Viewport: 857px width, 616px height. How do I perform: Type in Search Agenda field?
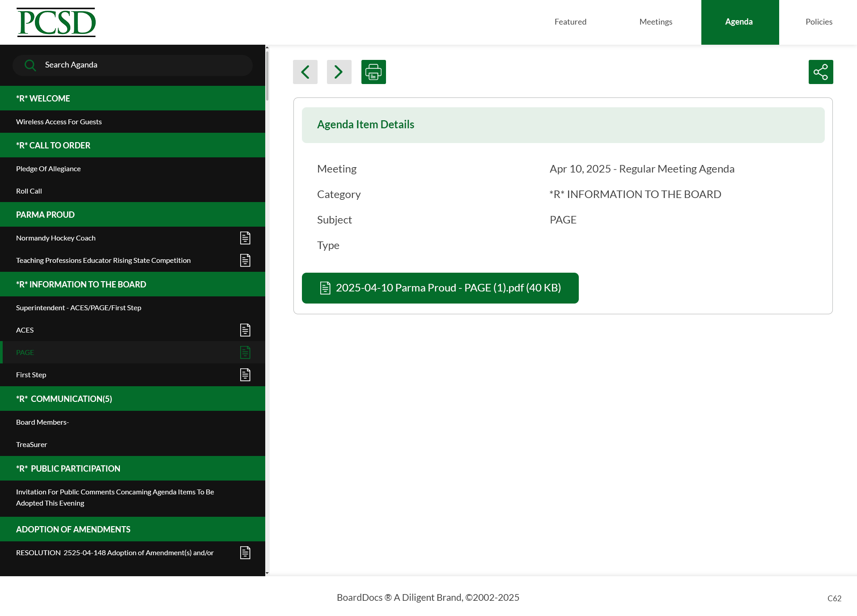tap(143, 65)
